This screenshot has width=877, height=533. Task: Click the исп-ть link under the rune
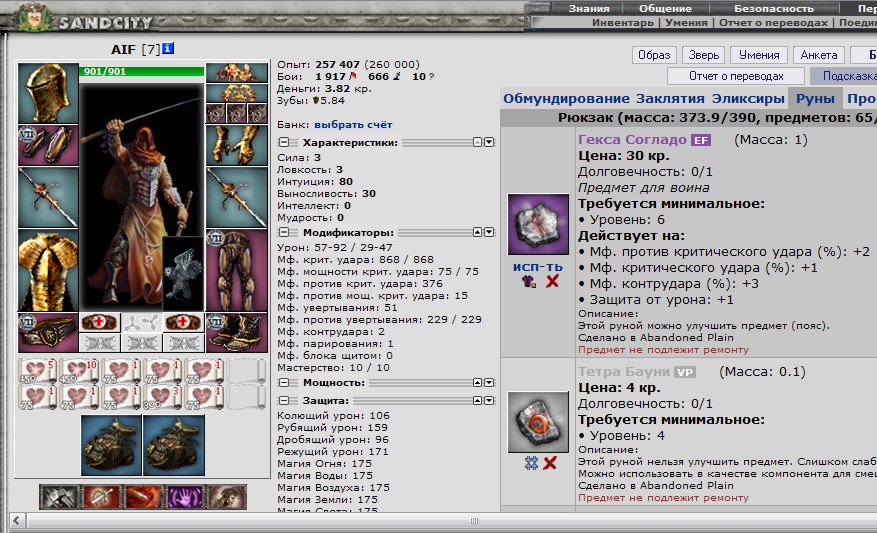pos(537,267)
